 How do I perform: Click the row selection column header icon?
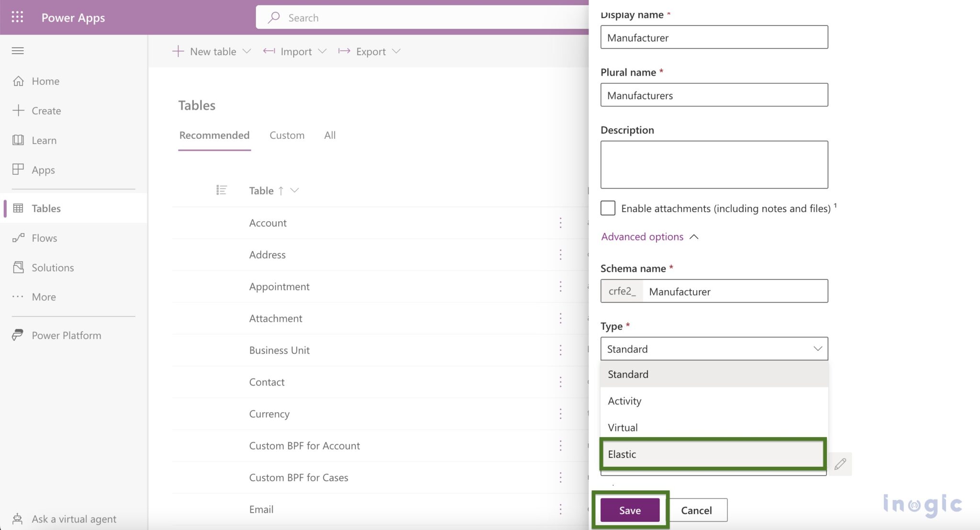pos(222,190)
